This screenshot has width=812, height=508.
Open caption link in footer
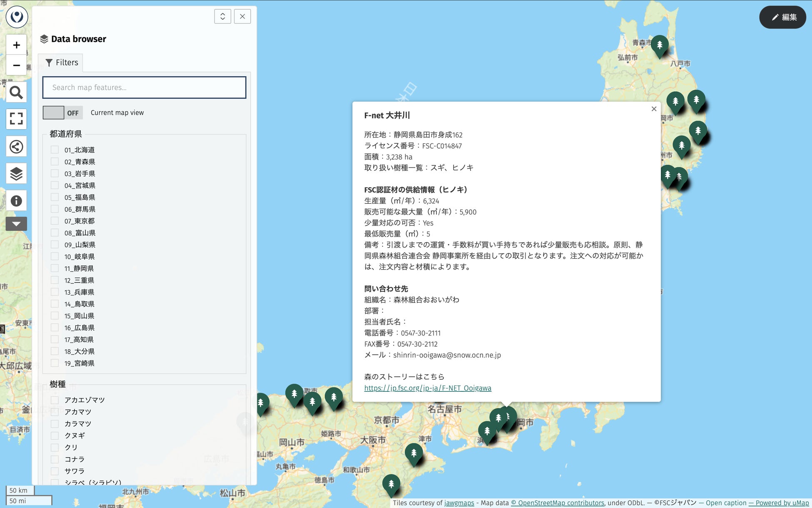pyautogui.click(x=726, y=503)
